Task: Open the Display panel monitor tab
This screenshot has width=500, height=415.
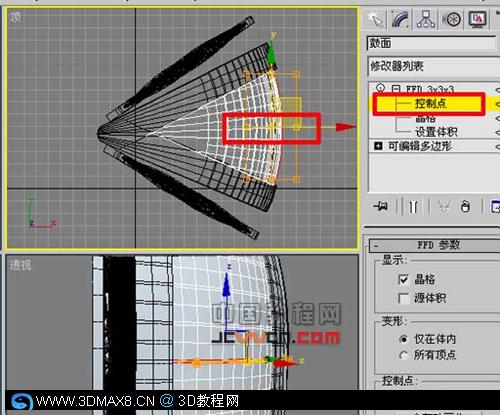Action: pyautogui.click(x=477, y=20)
